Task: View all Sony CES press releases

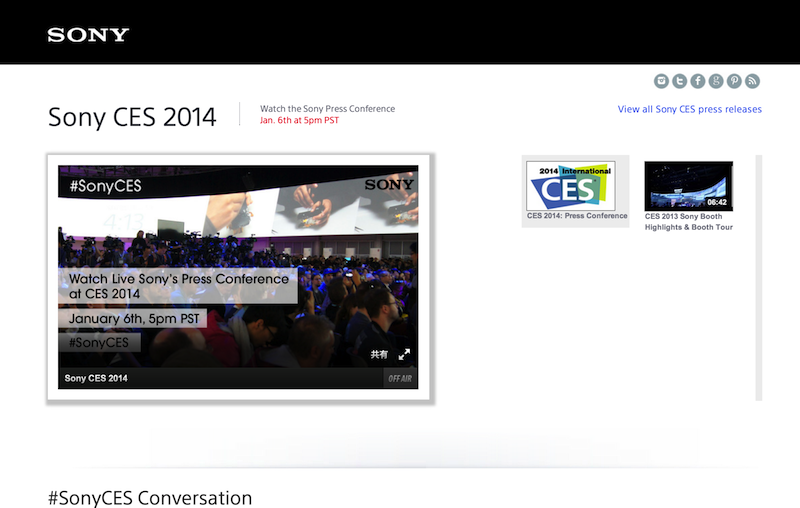Action: coord(690,109)
